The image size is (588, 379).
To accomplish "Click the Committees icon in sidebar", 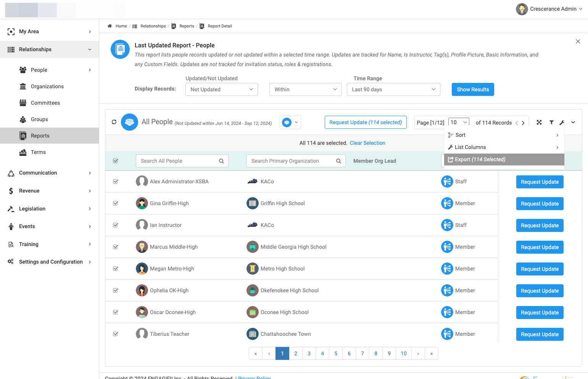I will tap(23, 103).
